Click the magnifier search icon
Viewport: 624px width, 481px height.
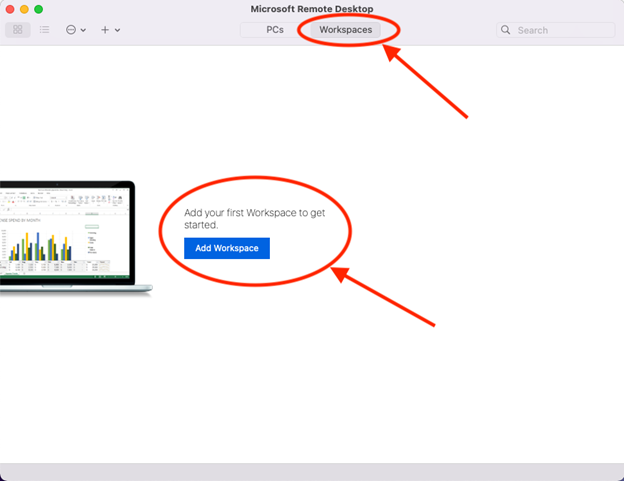[505, 30]
